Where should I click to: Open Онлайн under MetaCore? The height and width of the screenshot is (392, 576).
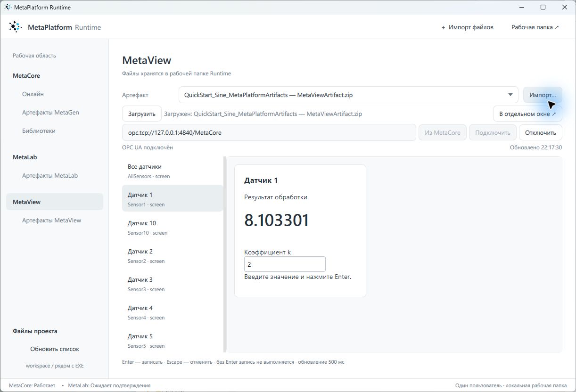(33, 94)
